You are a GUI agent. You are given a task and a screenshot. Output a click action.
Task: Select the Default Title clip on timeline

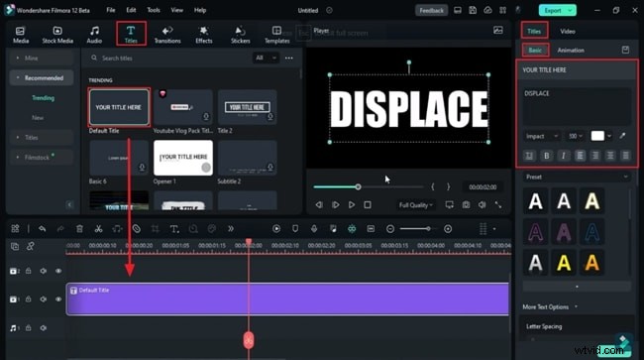pos(287,300)
